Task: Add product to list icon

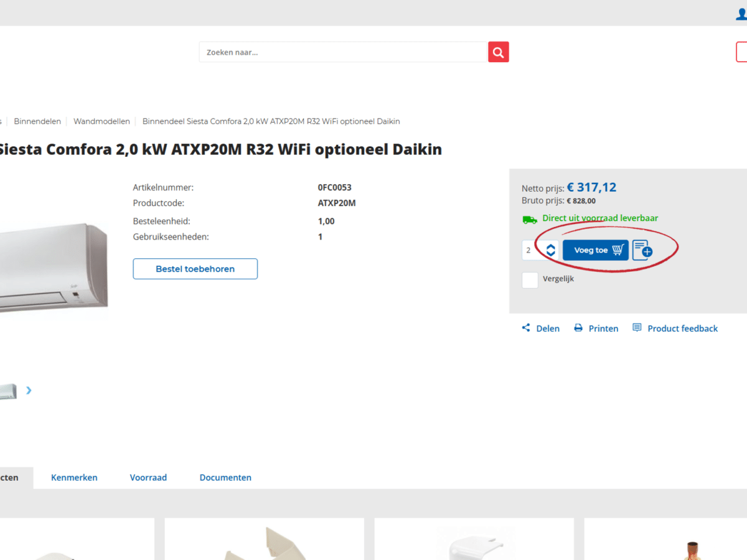Action: tap(642, 250)
